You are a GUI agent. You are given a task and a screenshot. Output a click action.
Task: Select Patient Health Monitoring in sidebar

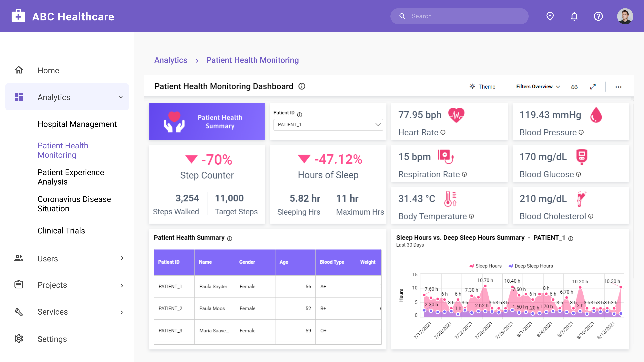pyautogui.click(x=63, y=150)
